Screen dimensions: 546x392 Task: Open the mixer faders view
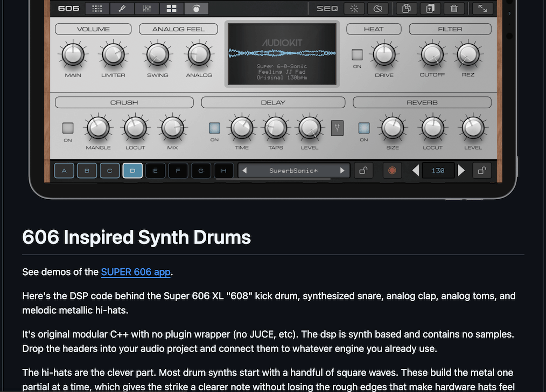(147, 9)
